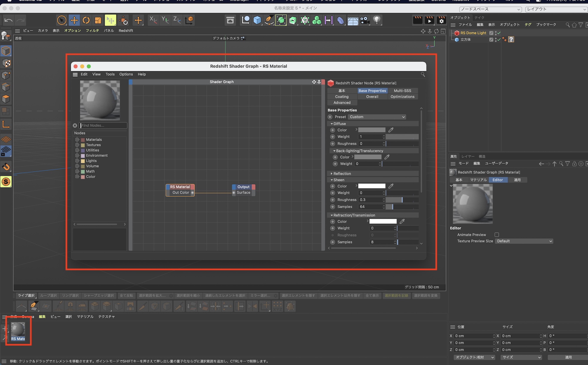Click the Undo arrow icon
Image resolution: width=588 pixels, height=365 pixels.
pos(9,20)
